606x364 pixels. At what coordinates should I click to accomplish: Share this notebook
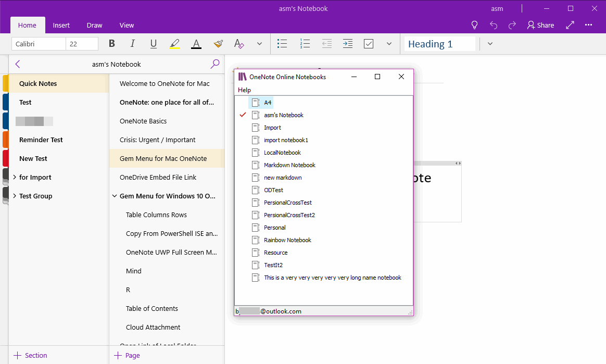(x=541, y=25)
